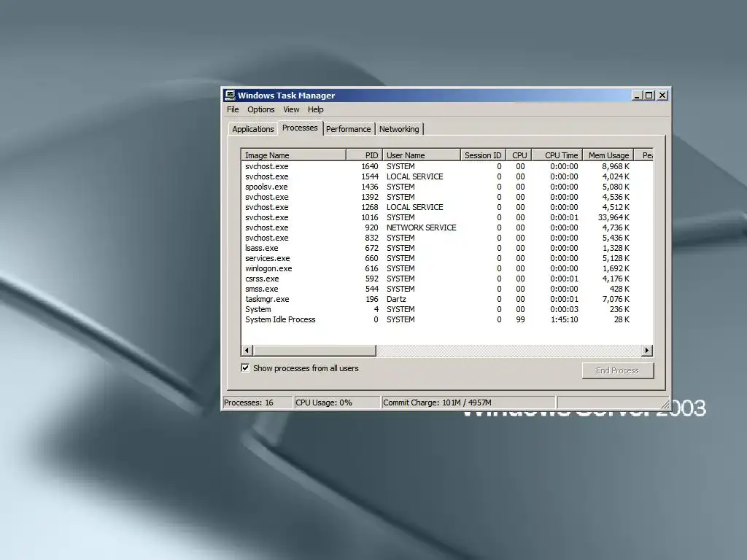This screenshot has width=747, height=560.
Task: Select svchost.exe with PID 1392
Action: [447, 197]
